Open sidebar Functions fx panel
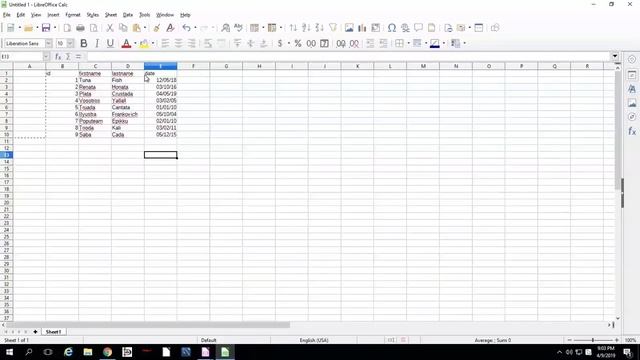This screenshot has width=640, height=360. tap(632, 131)
